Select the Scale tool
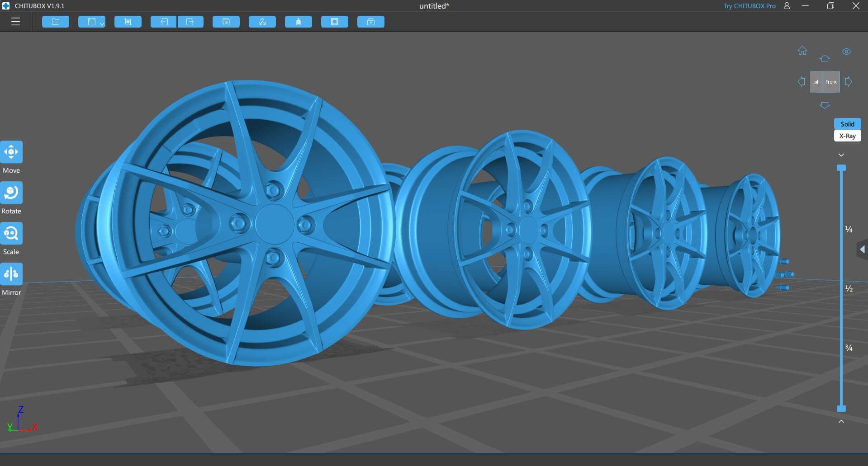This screenshot has width=868, height=466. pyautogui.click(x=11, y=234)
